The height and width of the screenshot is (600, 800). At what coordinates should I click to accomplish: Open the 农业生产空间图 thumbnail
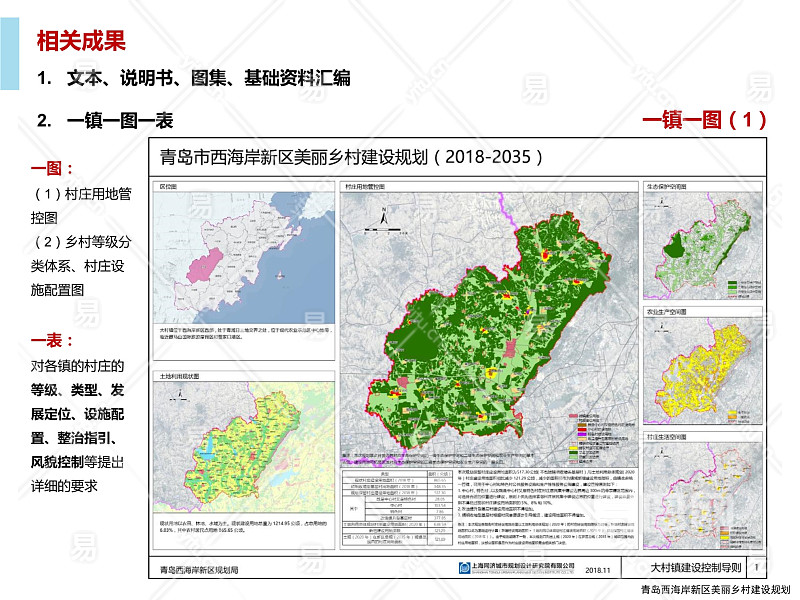pyautogui.click(x=703, y=370)
